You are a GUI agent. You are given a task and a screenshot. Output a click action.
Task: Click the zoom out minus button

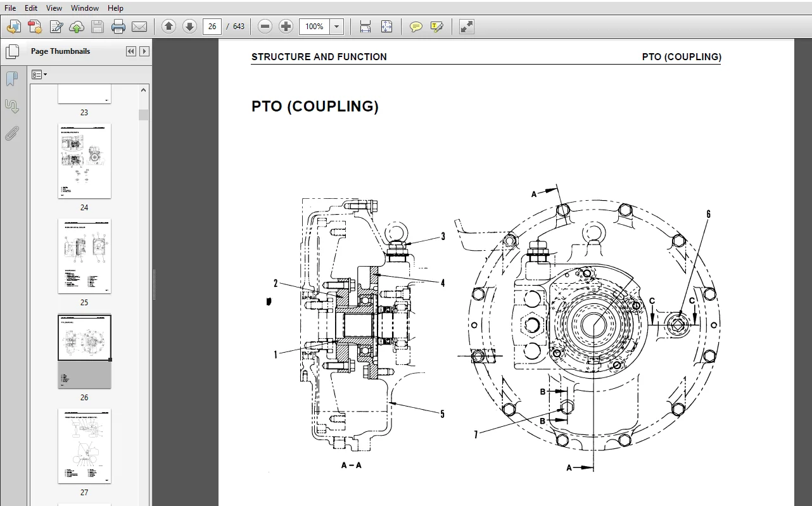(x=265, y=27)
